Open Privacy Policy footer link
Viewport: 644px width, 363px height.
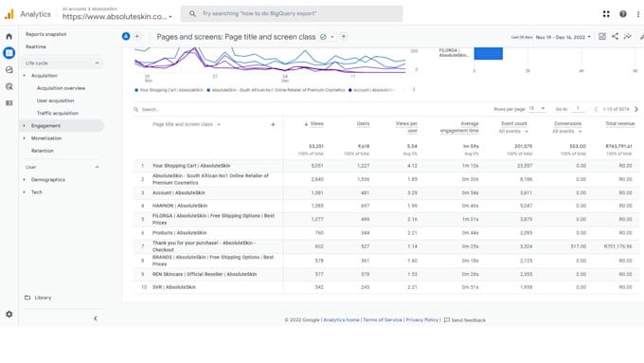[x=422, y=319]
